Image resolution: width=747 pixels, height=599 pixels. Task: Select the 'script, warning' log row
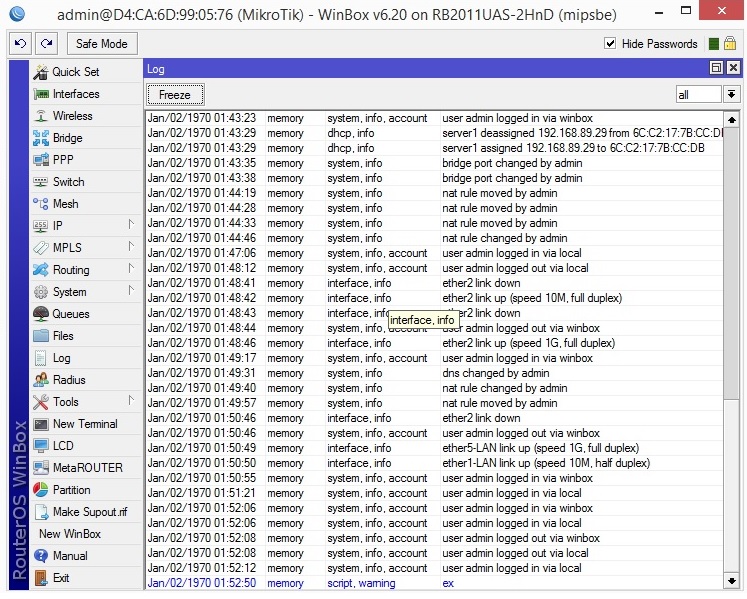click(x=434, y=583)
